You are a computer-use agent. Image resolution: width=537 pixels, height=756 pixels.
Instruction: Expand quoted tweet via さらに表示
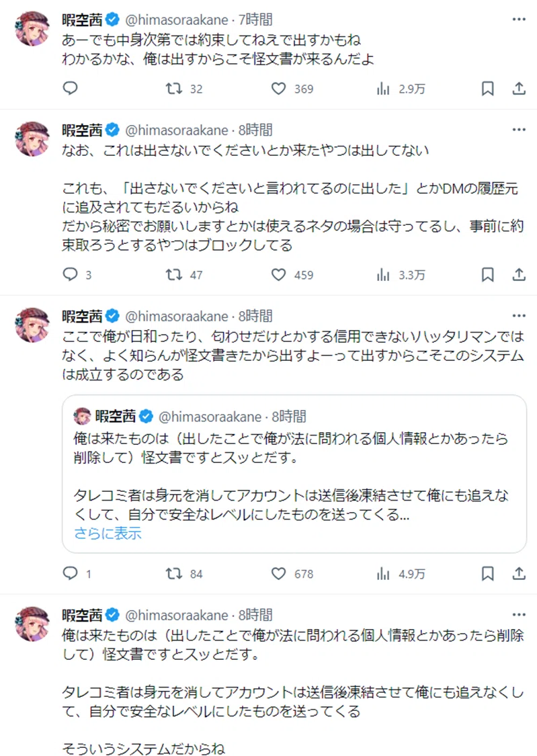108,534
